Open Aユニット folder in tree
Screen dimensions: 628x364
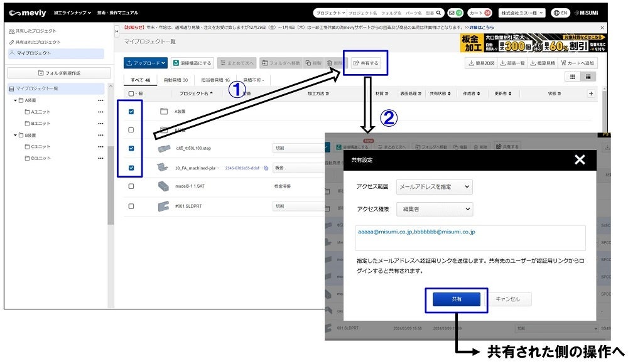click(x=38, y=112)
